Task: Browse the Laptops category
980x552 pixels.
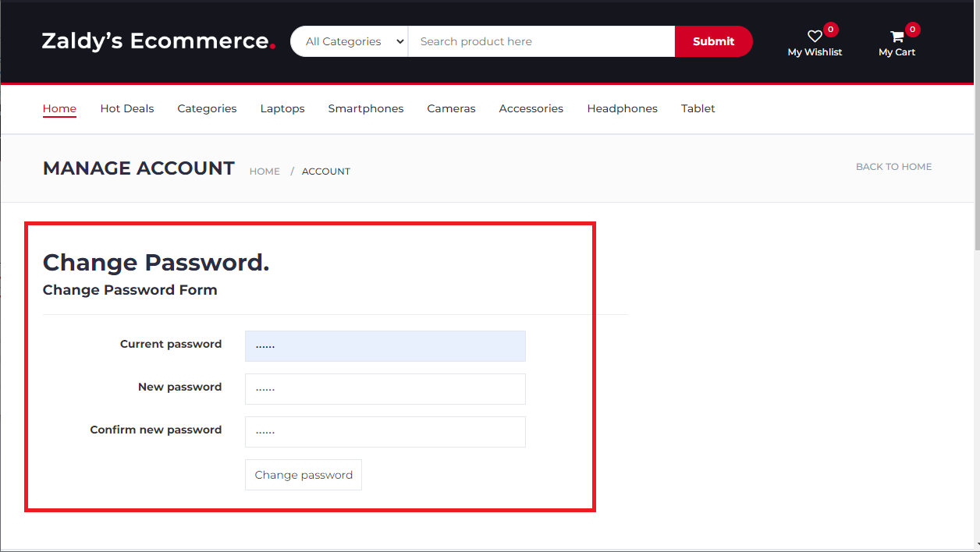Action: 282,108
